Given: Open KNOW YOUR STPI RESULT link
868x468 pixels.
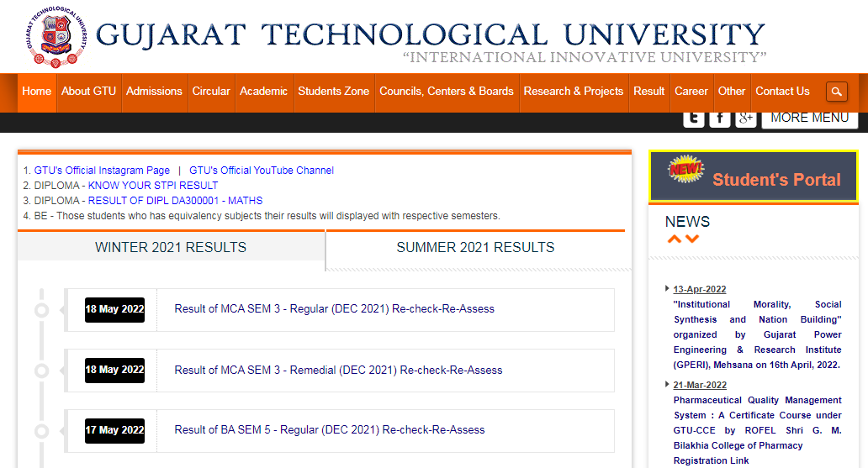Looking at the screenshot, I should coord(153,186).
